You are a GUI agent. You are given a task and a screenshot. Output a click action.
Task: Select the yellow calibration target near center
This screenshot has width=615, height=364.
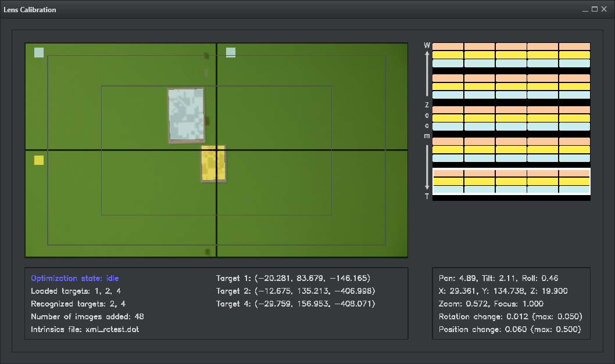213,163
